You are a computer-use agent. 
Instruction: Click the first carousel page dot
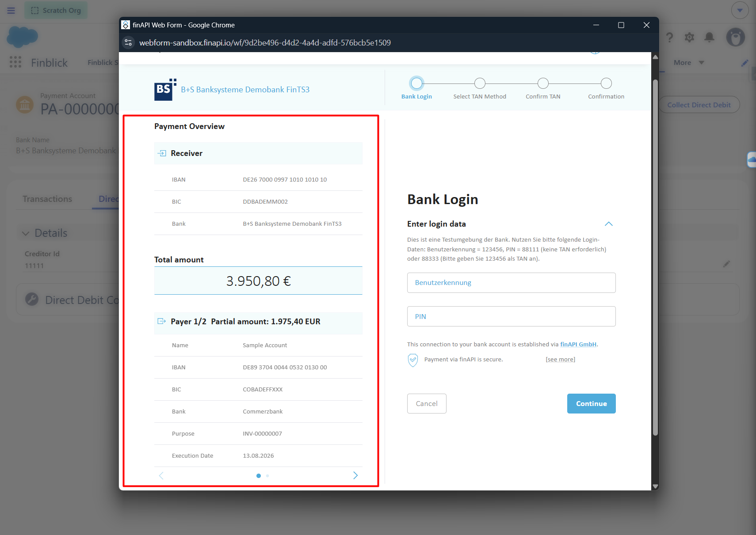click(259, 476)
